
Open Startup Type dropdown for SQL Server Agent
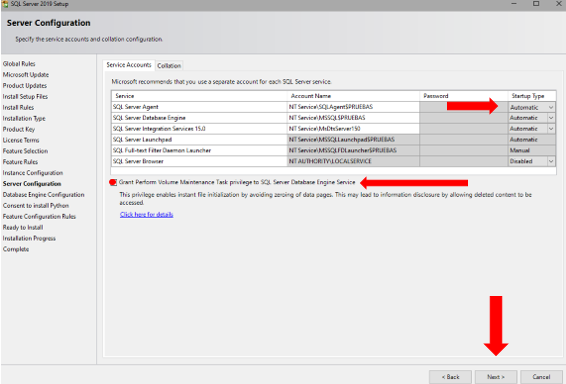click(x=551, y=107)
